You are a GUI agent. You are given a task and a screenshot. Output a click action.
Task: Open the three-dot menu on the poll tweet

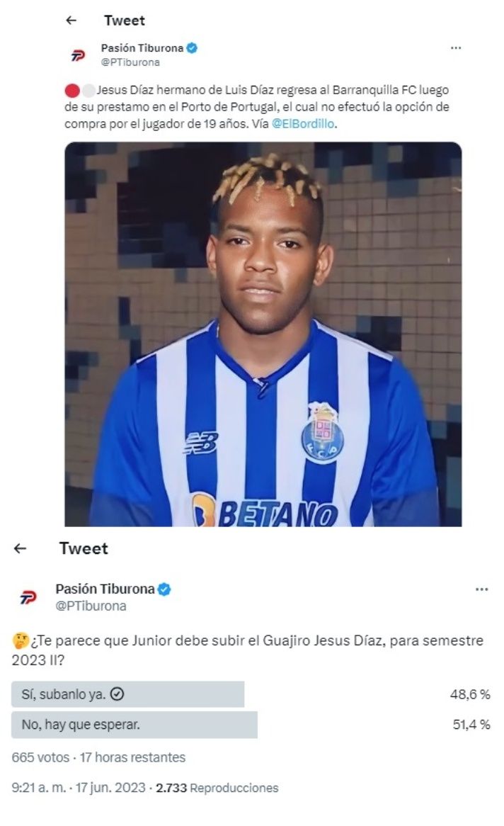[482, 589]
